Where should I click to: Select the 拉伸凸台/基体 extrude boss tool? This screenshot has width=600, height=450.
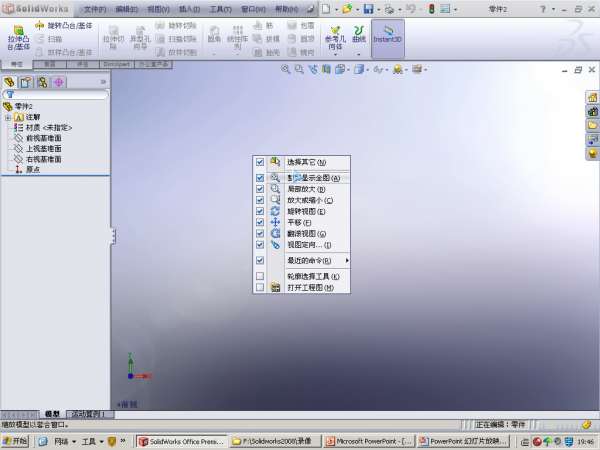tap(18, 38)
